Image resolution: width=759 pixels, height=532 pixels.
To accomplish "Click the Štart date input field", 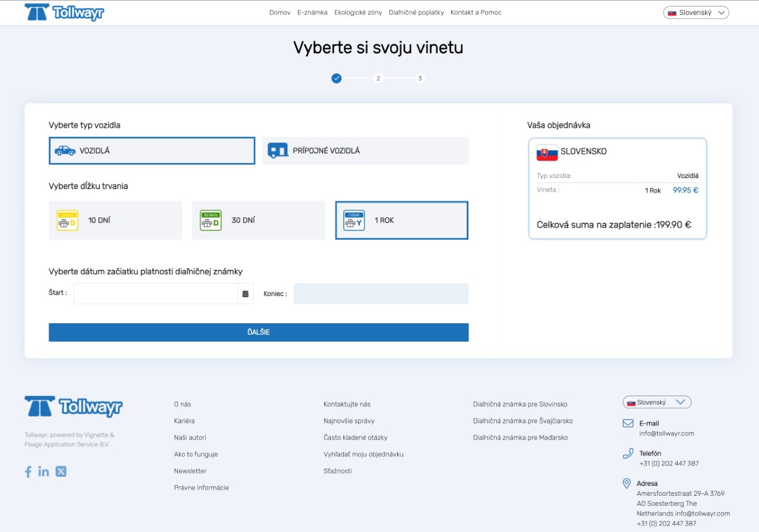I will pos(155,294).
